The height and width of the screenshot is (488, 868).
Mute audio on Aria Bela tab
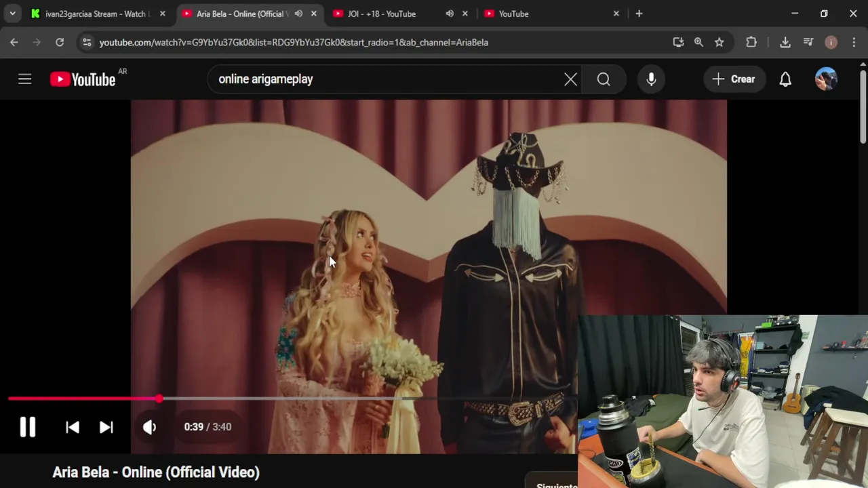point(298,14)
